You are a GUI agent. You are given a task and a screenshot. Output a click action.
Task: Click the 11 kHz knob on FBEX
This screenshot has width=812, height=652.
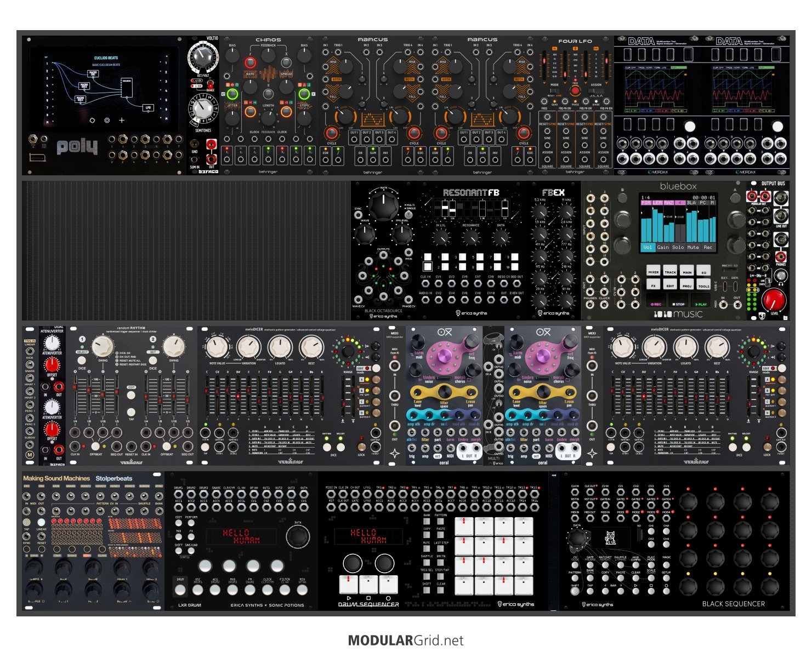pyautogui.click(x=566, y=211)
